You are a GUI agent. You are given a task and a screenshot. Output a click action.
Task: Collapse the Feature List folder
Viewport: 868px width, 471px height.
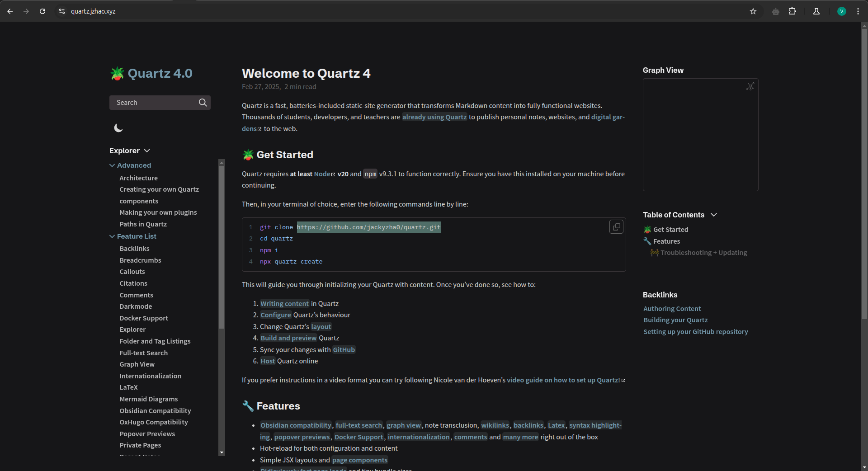[x=112, y=236]
